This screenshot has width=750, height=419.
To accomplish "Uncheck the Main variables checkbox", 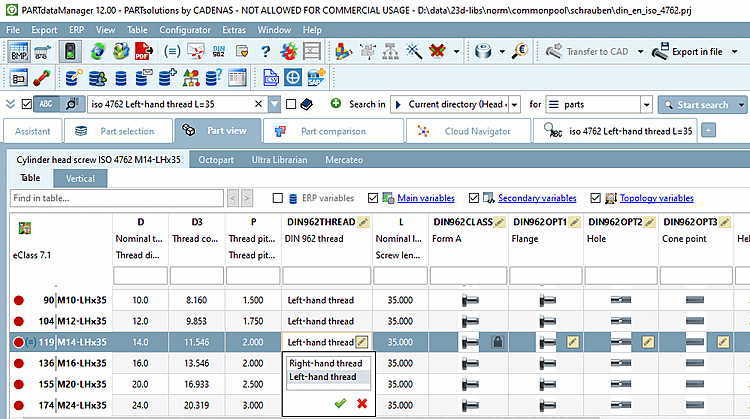I will [374, 198].
